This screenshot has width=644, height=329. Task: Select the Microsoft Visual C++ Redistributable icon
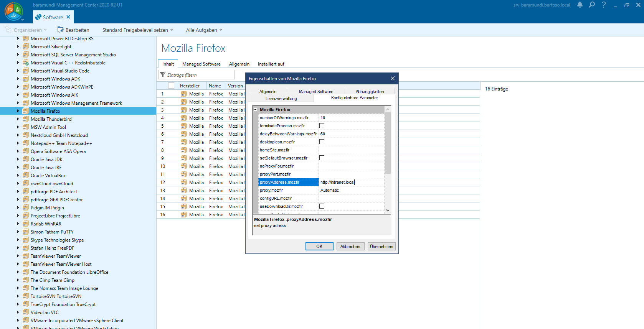point(26,63)
